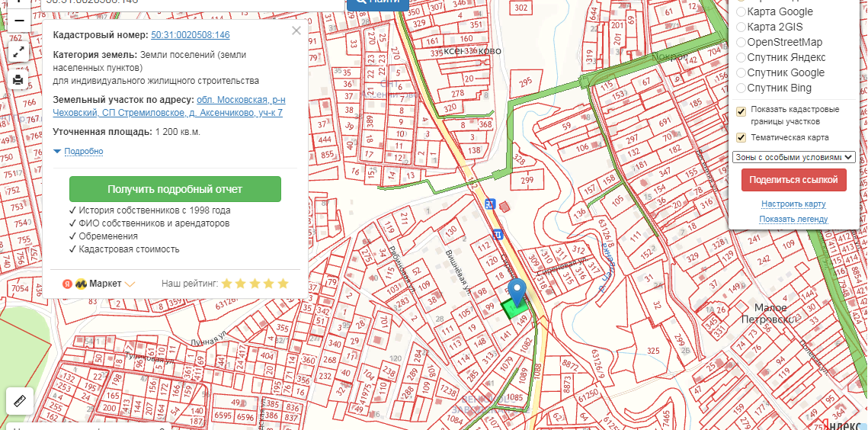Click parcel 299 on the map

(527, 179)
